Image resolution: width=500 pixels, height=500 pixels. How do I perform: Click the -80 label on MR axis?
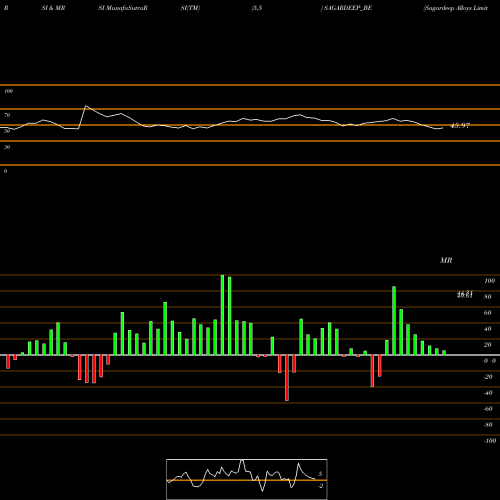488,425
